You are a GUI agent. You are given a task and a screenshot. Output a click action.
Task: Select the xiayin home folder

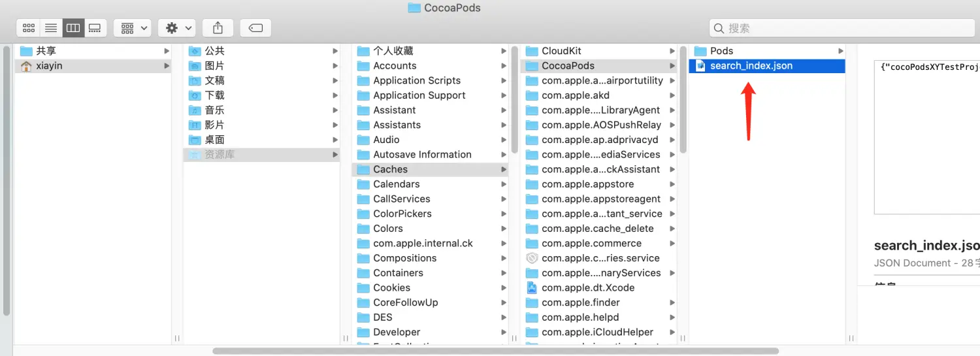coord(50,66)
